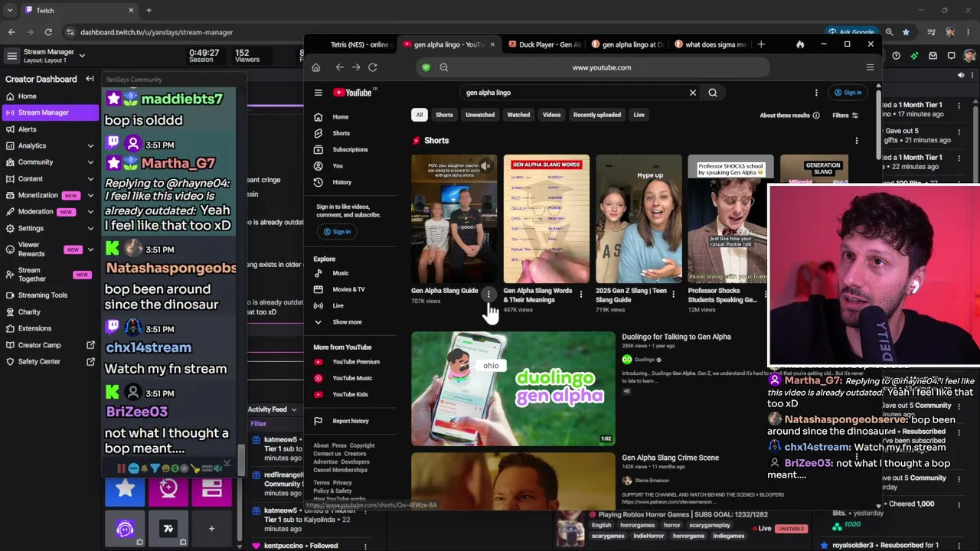Open Extensions in the sidebar
The width and height of the screenshot is (980, 551).
pyautogui.click(x=34, y=328)
